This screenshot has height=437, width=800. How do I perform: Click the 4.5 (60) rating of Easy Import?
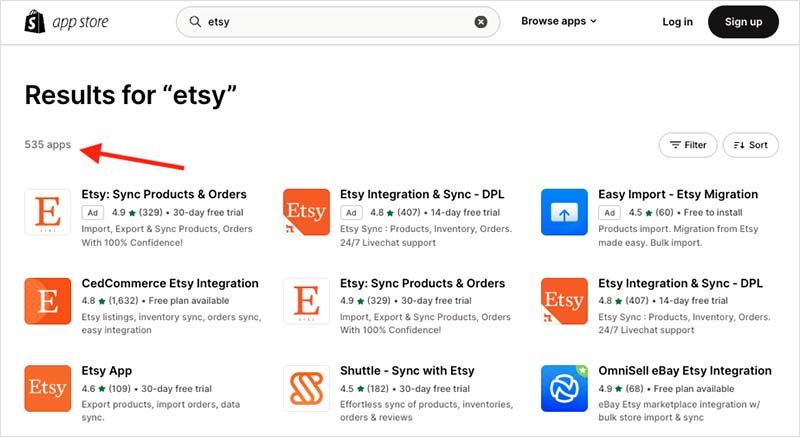coord(651,213)
